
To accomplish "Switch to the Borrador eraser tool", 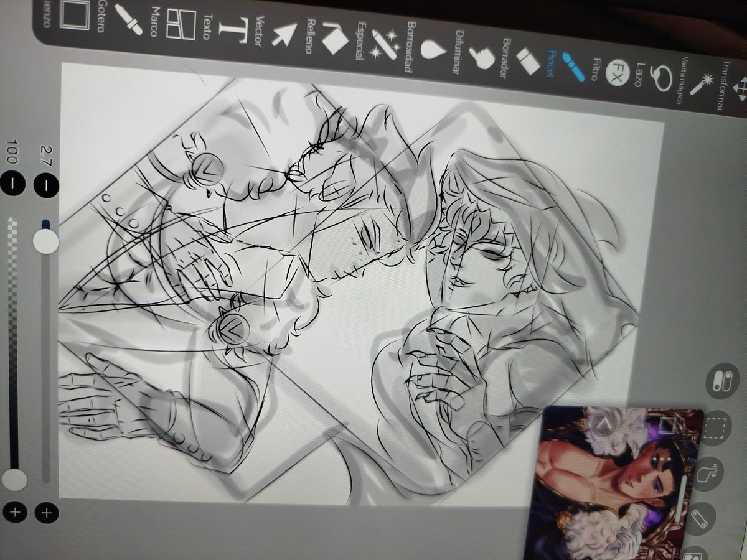I will pyautogui.click(x=520, y=60).
